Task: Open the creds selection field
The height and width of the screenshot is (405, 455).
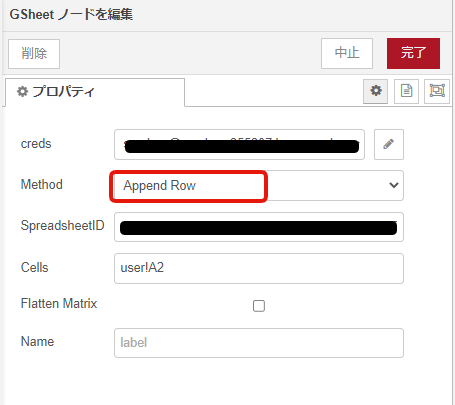Action: coord(239,144)
